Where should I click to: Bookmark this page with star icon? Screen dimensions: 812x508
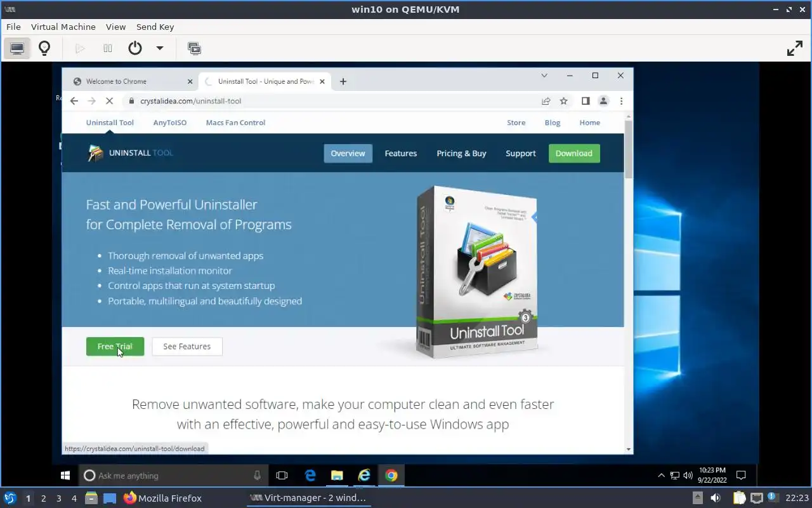click(563, 101)
